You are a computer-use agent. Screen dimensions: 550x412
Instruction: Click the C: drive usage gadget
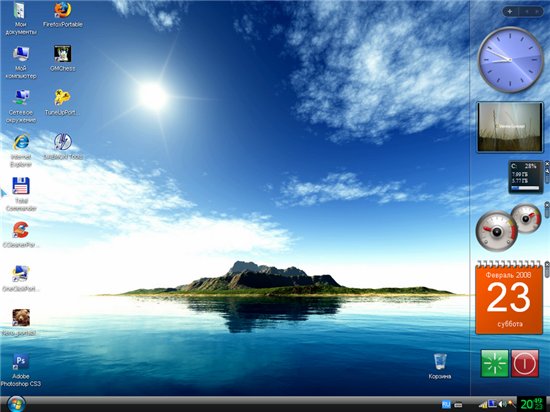click(525, 177)
